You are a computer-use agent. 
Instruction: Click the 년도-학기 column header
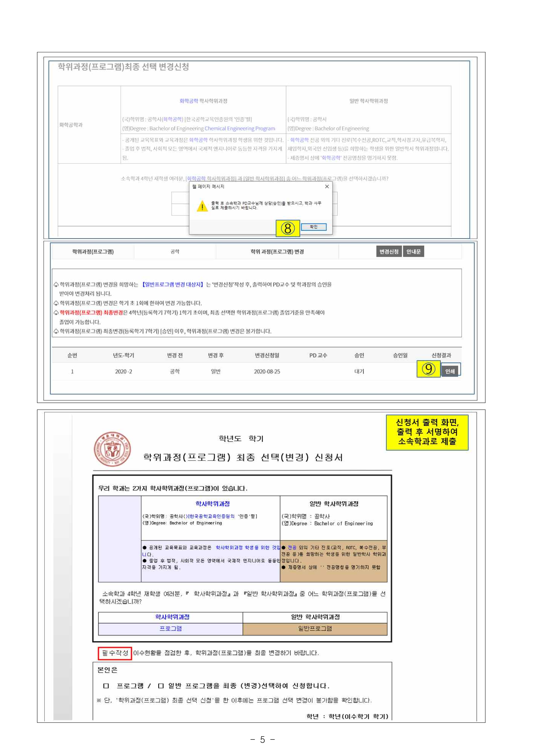pos(124,355)
